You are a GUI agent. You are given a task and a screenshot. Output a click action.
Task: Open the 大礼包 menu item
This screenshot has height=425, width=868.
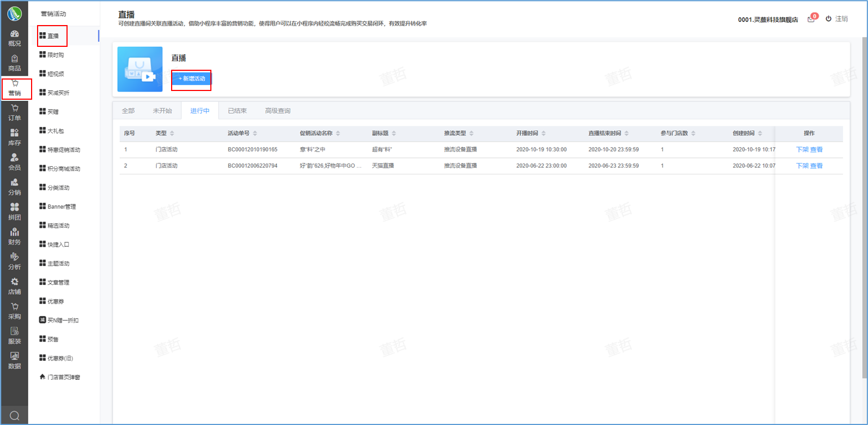[x=52, y=131]
